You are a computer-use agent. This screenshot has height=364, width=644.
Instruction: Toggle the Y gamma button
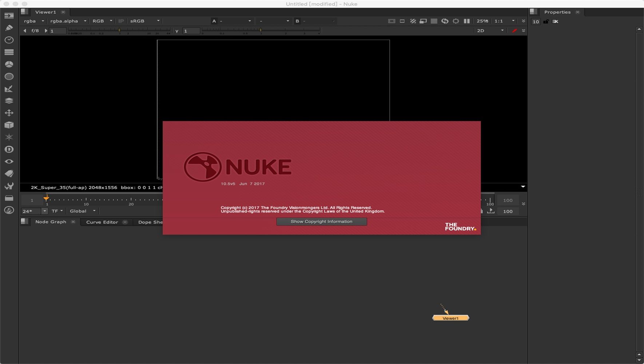click(177, 31)
